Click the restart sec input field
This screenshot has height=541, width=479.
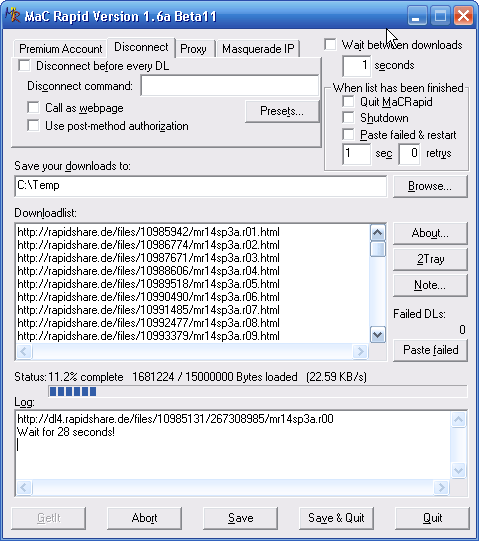point(356,154)
